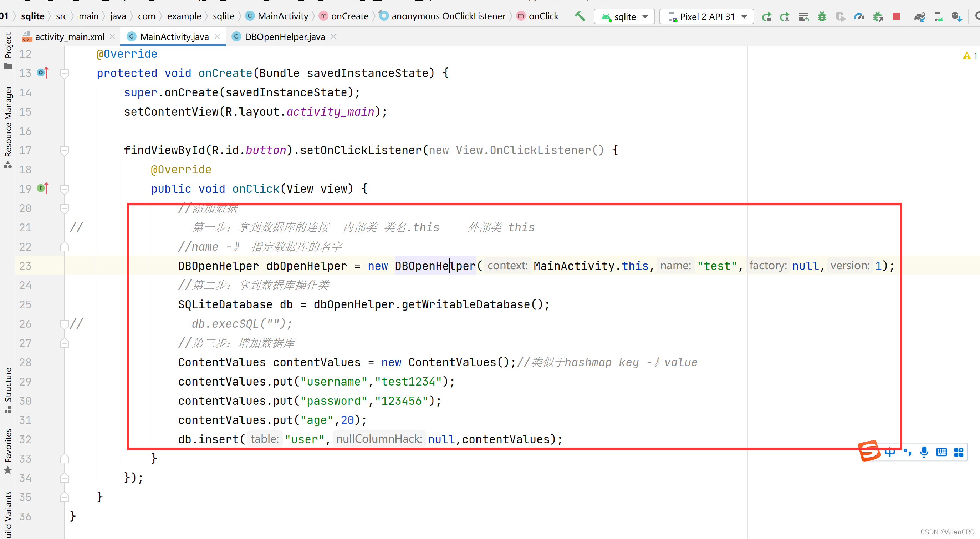Close the activity_main.xml tab
This screenshot has height=539, width=980.
point(112,36)
